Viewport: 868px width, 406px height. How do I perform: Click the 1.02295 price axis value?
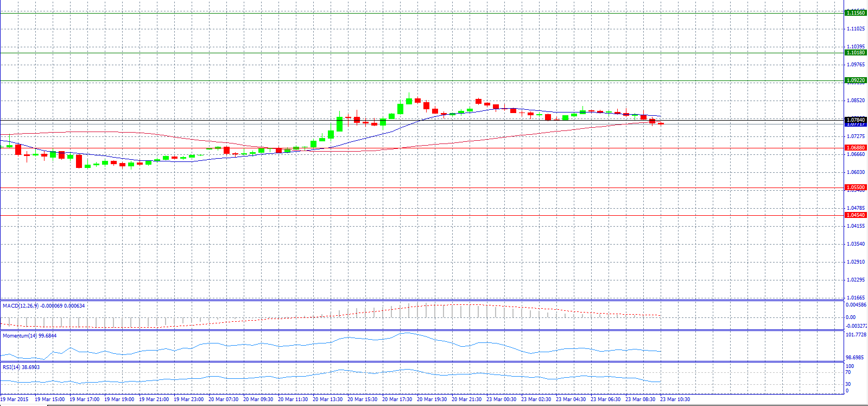[856, 280]
